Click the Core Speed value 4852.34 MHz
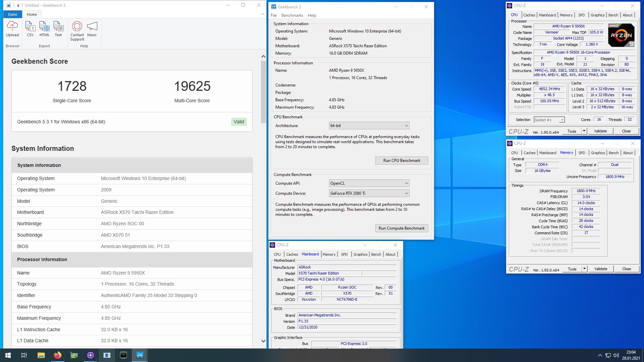The image size is (644, 362). tap(549, 89)
